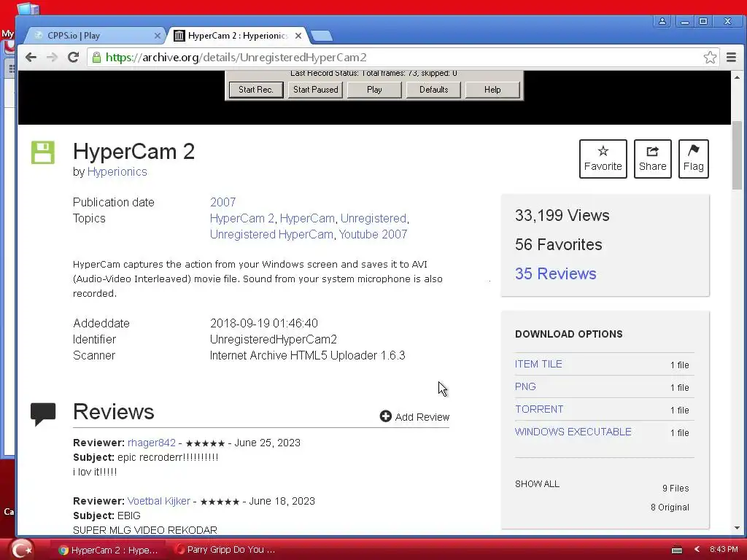Click the page scrollbar down arrow
Viewport: 747px width, 560px height.
coord(737,528)
